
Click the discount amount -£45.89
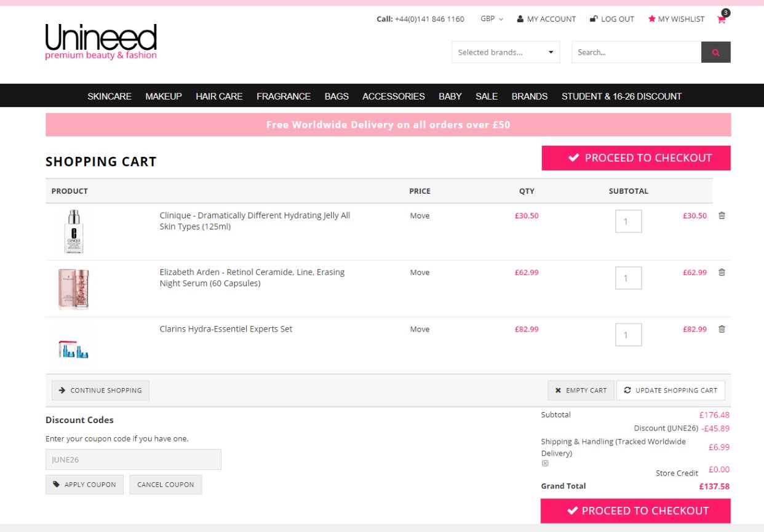tap(715, 429)
